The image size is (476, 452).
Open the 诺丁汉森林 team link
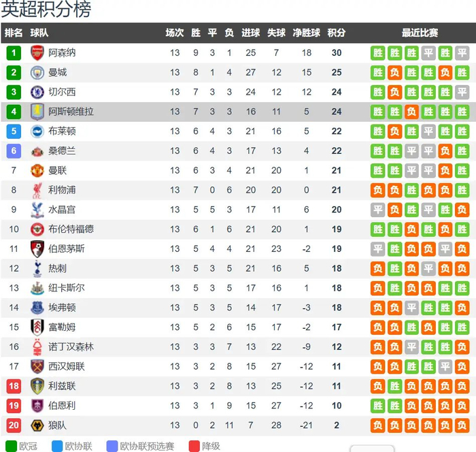click(x=71, y=346)
